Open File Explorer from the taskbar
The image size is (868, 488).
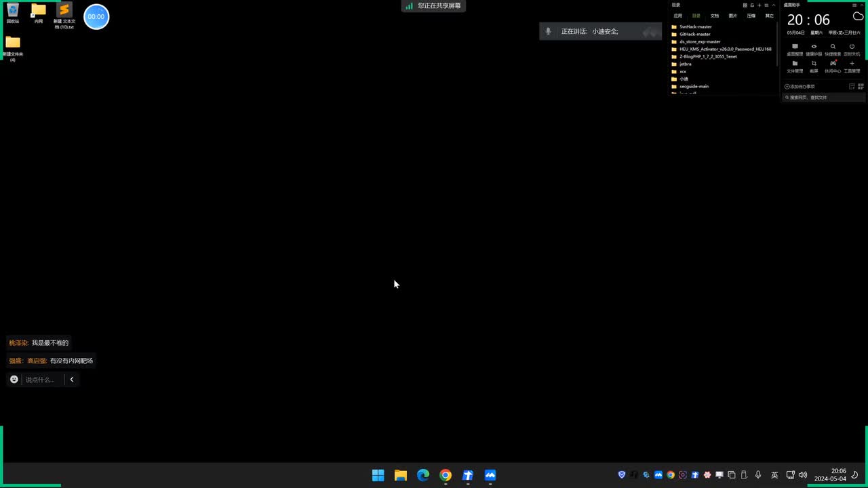(401, 475)
